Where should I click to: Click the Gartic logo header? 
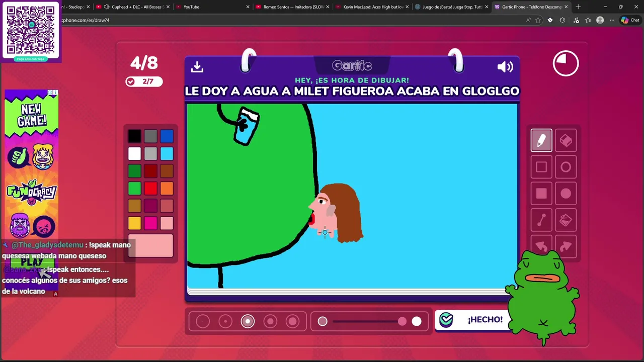pos(352,66)
